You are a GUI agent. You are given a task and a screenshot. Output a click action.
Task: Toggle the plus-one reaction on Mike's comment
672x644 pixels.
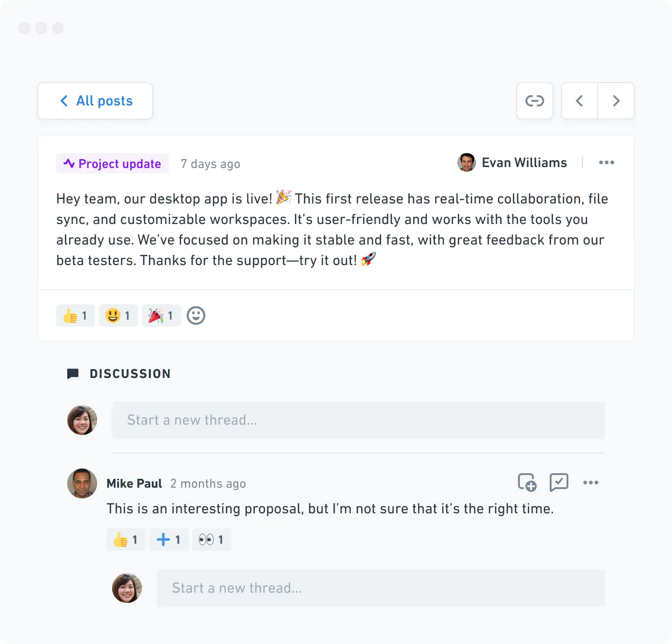(169, 539)
